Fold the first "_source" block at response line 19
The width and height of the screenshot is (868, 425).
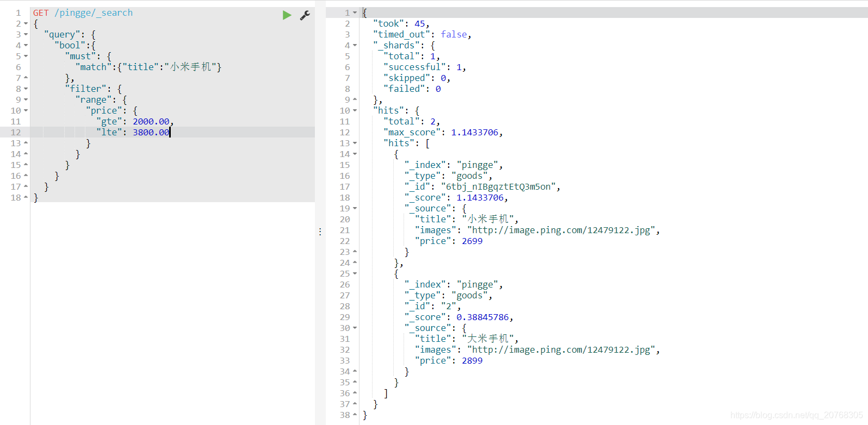point(355,209)
